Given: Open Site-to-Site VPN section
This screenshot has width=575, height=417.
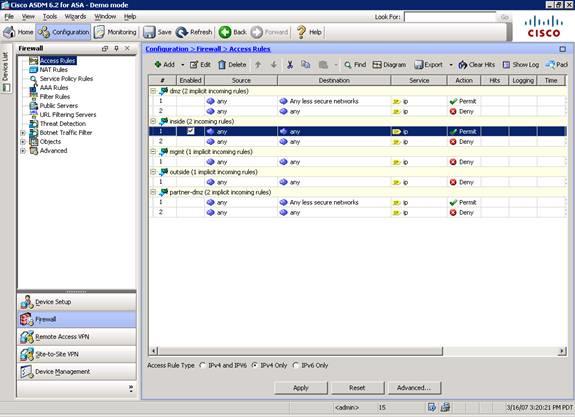Looking at the screenshot, I should 77,354.
